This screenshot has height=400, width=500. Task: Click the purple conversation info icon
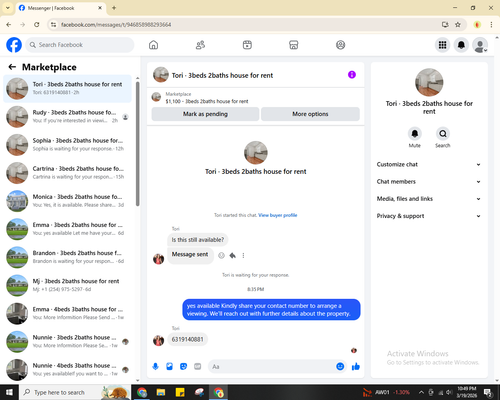(352, 75)
